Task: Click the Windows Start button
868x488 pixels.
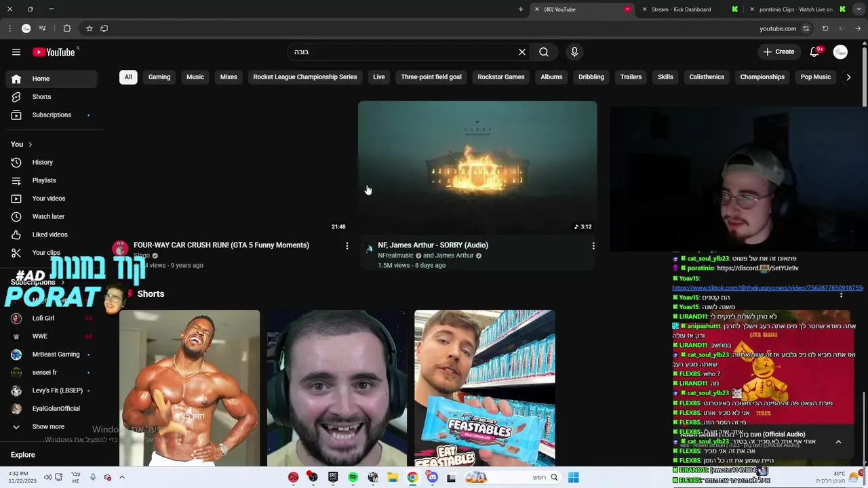Action: click(x=573, y=477)
